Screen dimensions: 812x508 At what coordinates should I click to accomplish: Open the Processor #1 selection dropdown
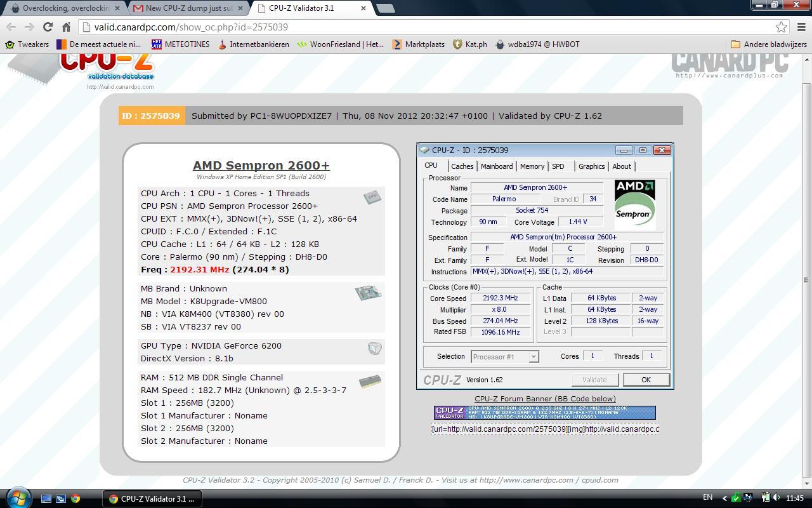[505, 357]
